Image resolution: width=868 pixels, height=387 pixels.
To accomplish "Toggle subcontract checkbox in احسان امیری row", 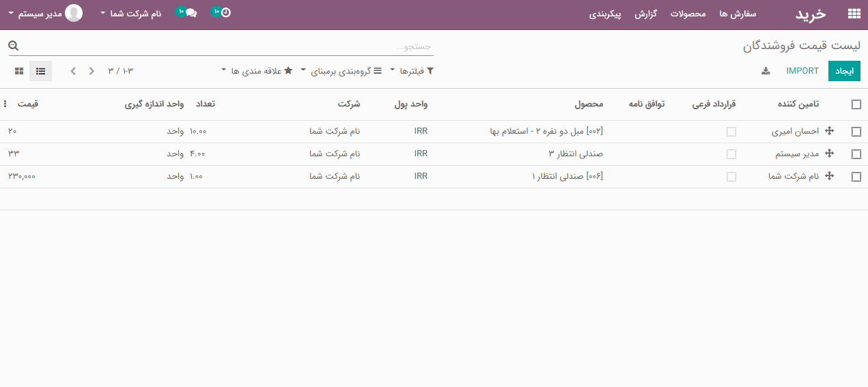I will coord(731,132).
